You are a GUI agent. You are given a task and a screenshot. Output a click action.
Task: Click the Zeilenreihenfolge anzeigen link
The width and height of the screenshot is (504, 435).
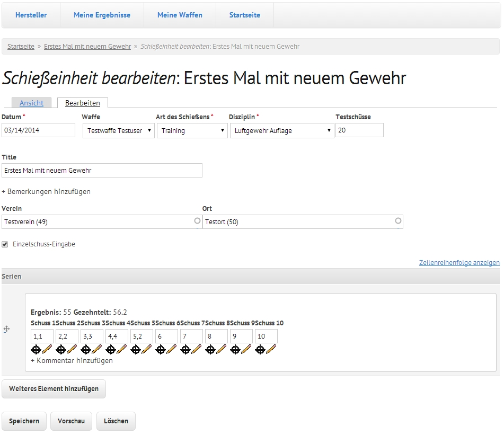(x=459, y=262)
